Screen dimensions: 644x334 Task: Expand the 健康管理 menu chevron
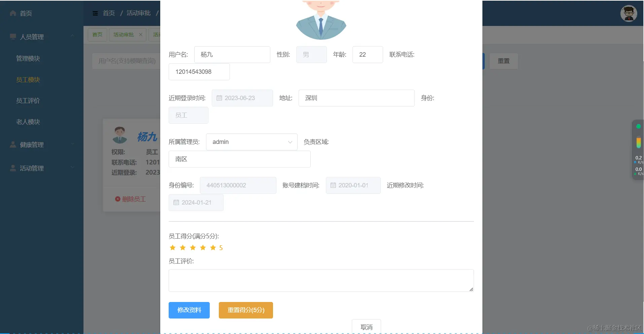coord(72,144)
